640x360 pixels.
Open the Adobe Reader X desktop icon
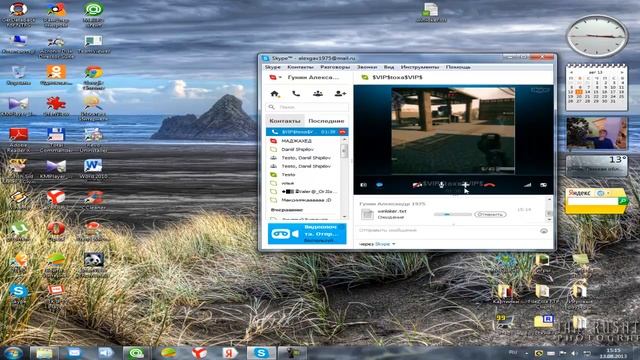pos(18,140)
